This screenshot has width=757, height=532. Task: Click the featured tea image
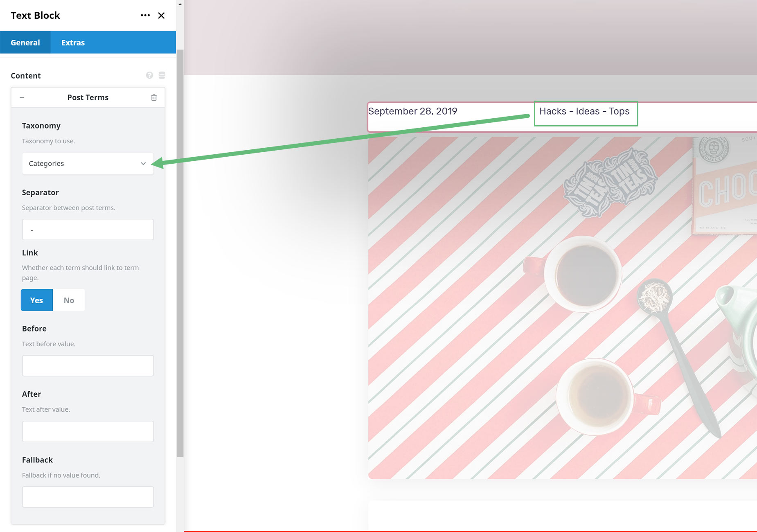pyautogui.click(x=563, y=308)
